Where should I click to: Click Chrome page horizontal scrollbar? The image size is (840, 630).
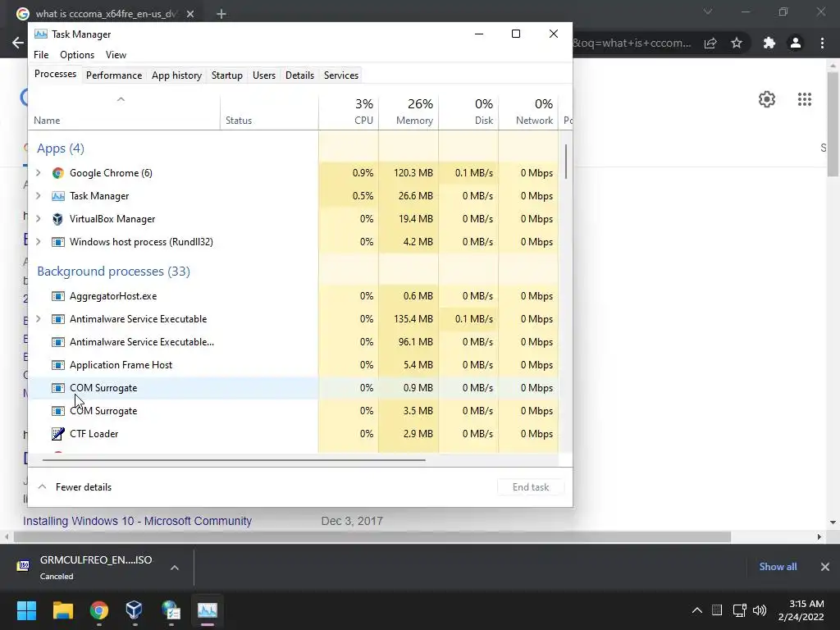click(372, 536)
